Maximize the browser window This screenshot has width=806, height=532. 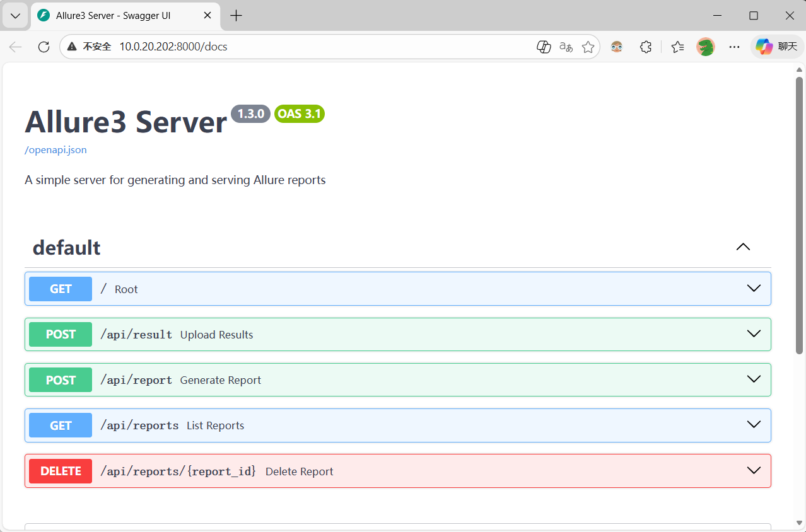click(754, 16)
